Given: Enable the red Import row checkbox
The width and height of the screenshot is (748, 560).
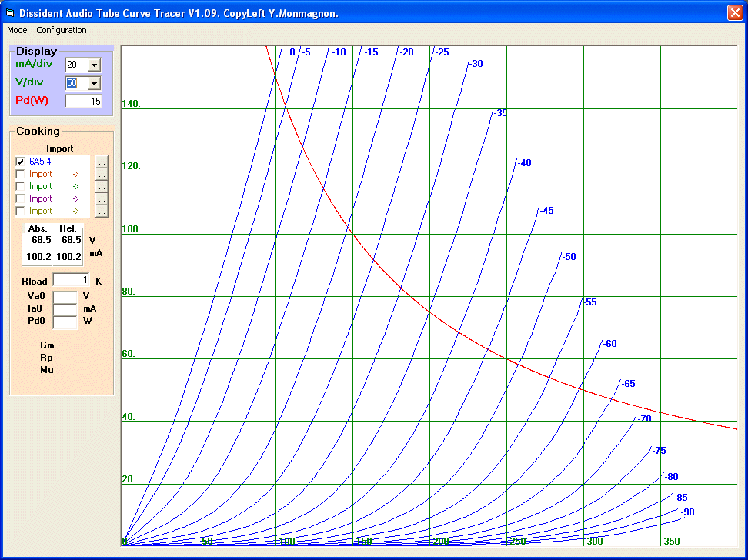Looking at the screenshot, I should click(x=20, y=174).
